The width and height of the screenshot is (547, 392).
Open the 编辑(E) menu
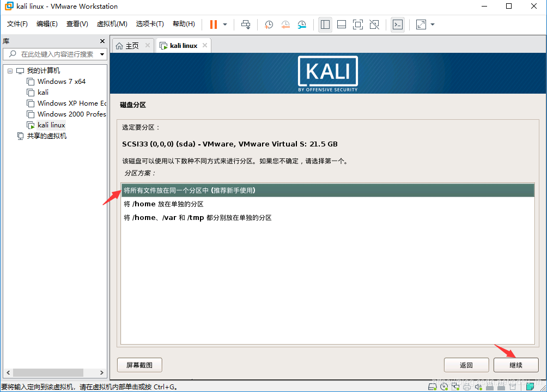point(47,24)
